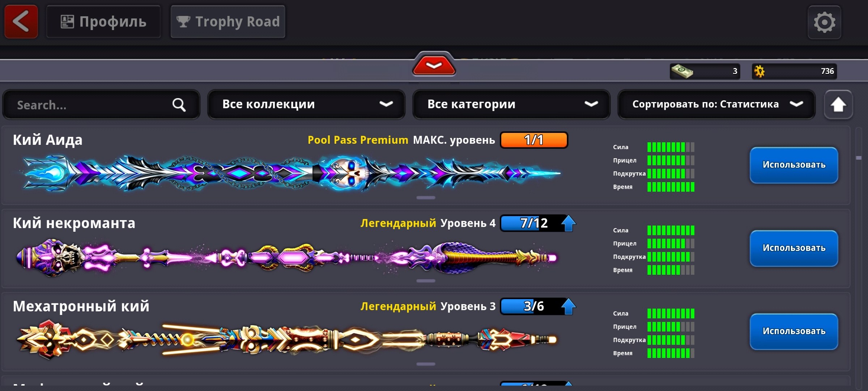
Task: Click the cash banknote icon
Action: (682, 71)
